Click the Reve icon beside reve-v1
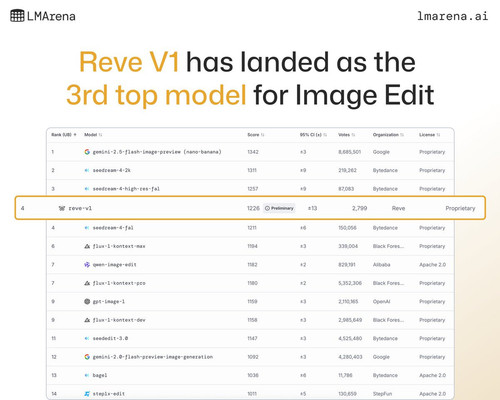500x400 pixels. [62, 208]
